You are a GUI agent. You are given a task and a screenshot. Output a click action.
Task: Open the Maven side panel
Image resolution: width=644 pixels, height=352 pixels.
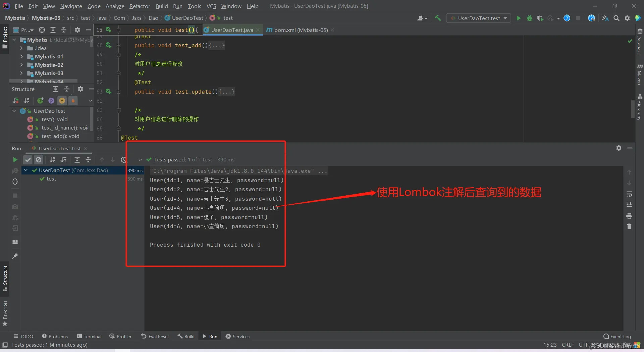[639, 74]
